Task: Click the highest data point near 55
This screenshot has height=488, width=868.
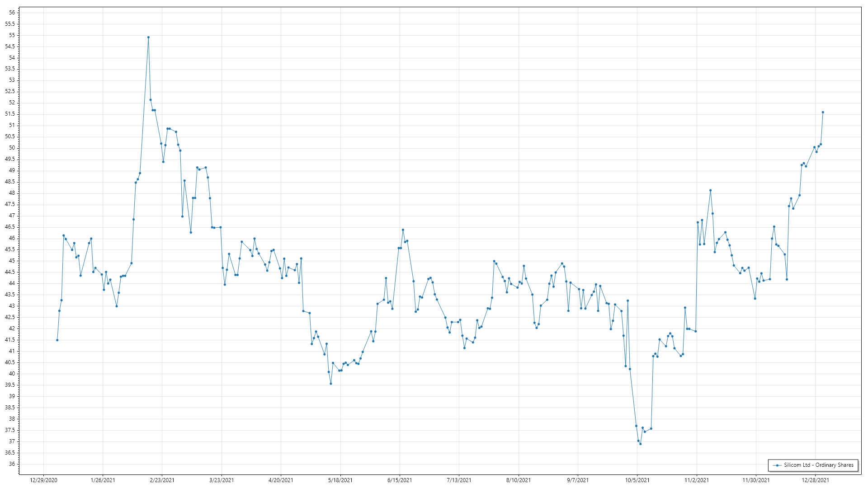Action: tap(148, 38)
